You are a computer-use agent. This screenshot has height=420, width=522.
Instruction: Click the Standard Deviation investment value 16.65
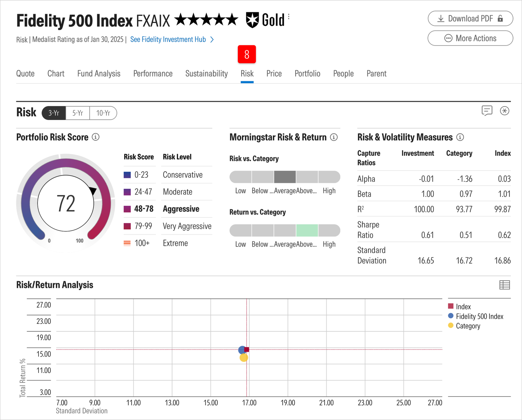426,260
